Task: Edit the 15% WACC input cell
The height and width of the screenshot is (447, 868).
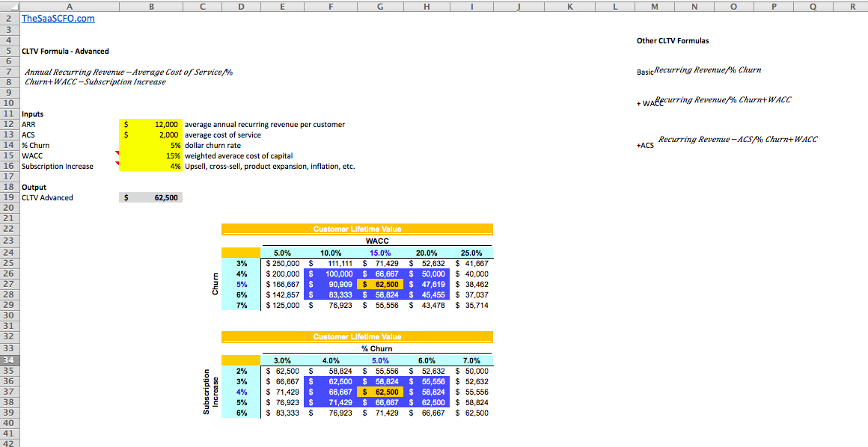Action: pyautogui.click(x=150, y=155)
